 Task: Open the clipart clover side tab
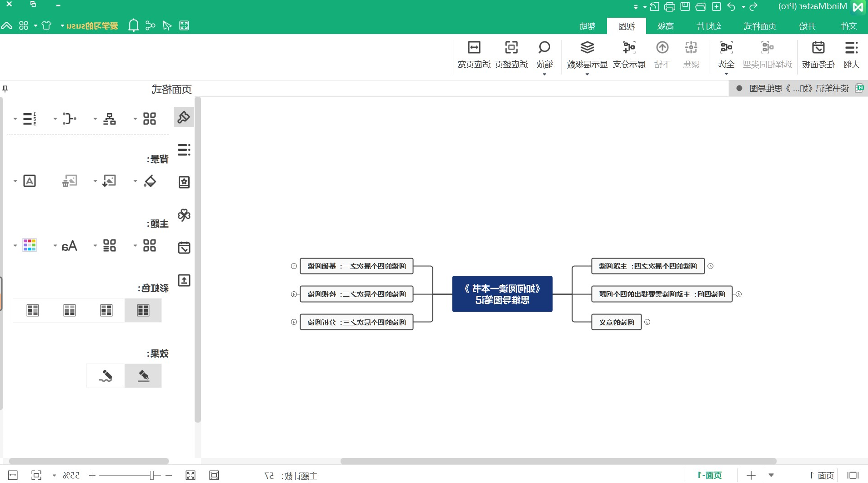pos(184,215)
